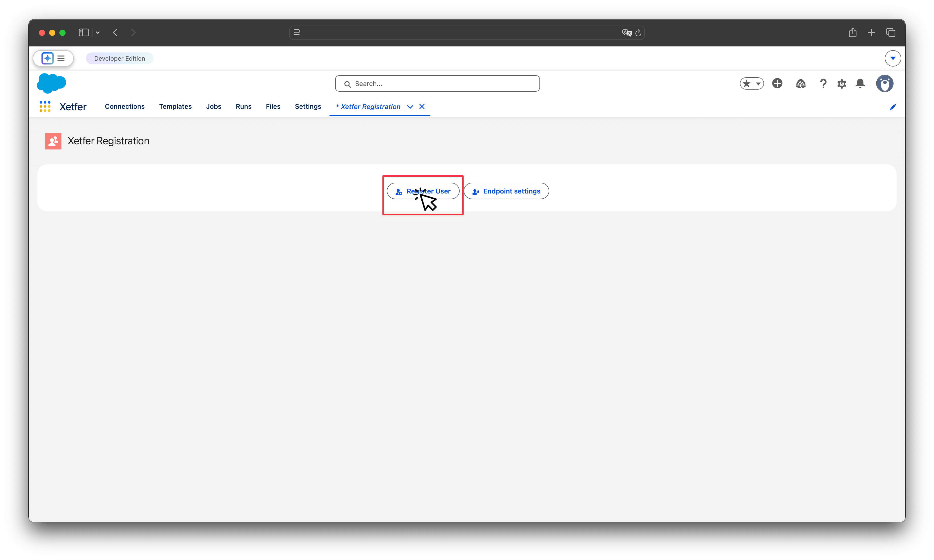The height and width of the screenshot is (560, 934).
Task: Toggle the browser sidebar panel
Action: (83, 33)
